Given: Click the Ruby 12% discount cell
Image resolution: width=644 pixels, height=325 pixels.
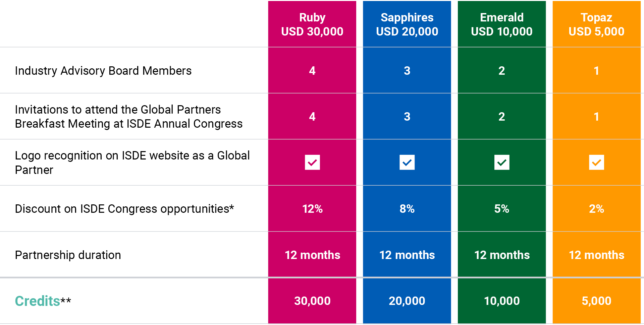Looking at the screenshot, I should [x=312, y=209].
